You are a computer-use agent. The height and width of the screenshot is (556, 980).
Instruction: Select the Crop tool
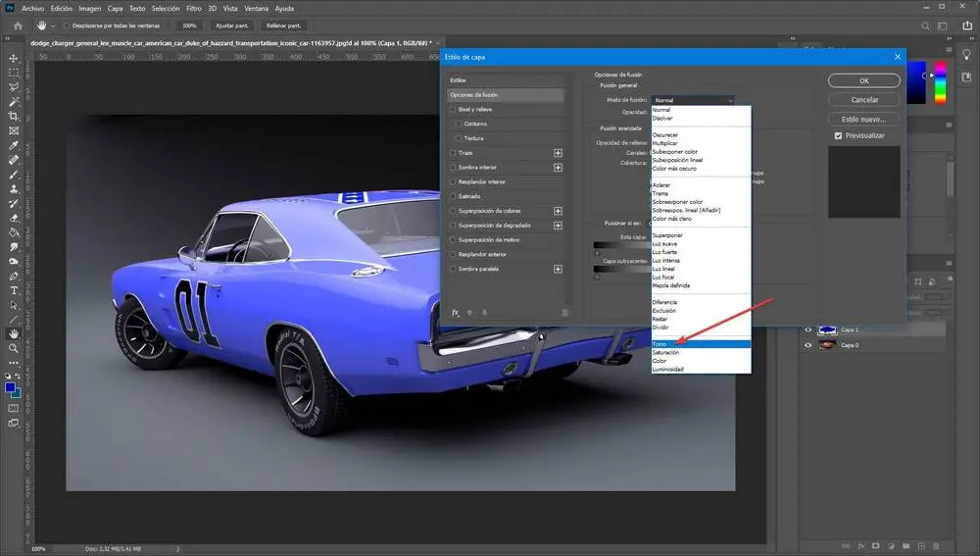pos(14,116)
